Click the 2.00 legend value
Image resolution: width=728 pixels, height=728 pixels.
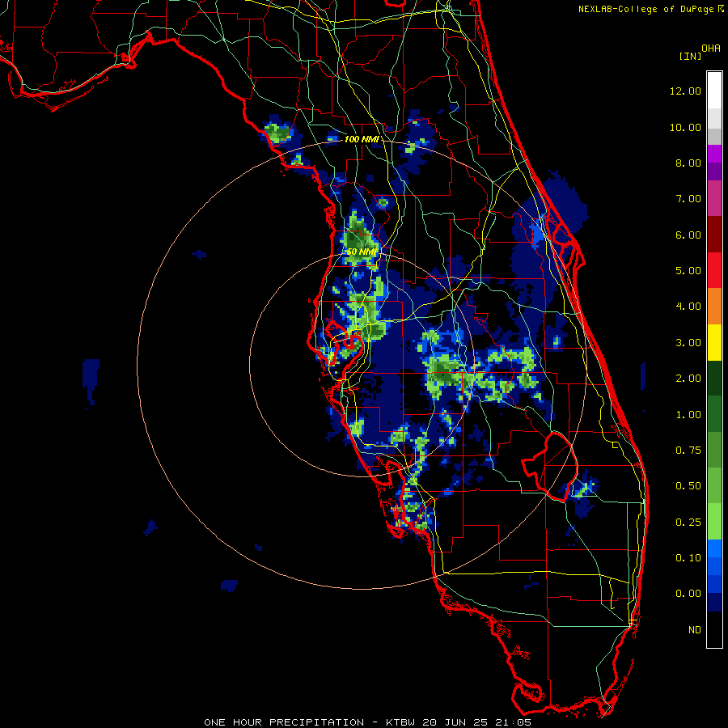[688, 379]
